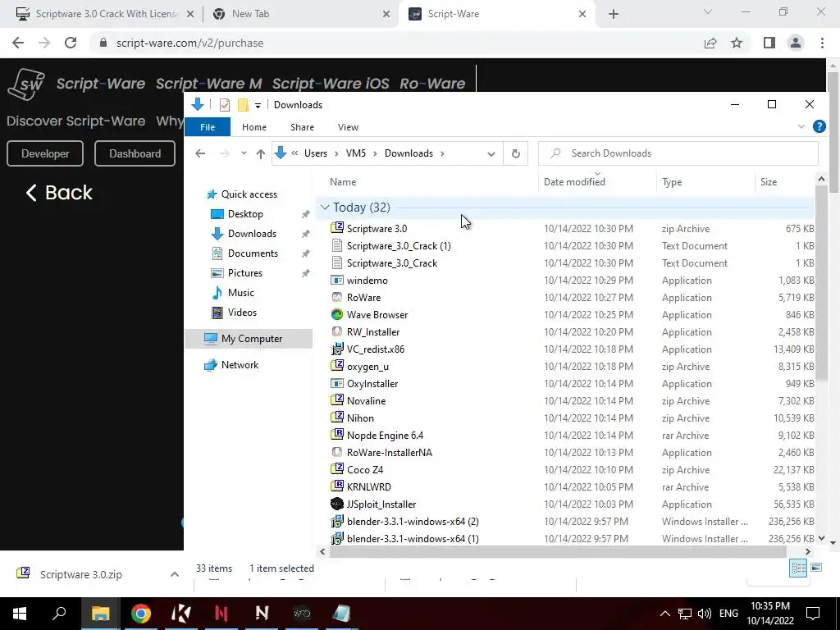Image resolution: width=840 pixels, height=630 pixels.
Task: Click the OxyInstaller application icon
Action: coord(337,384)
